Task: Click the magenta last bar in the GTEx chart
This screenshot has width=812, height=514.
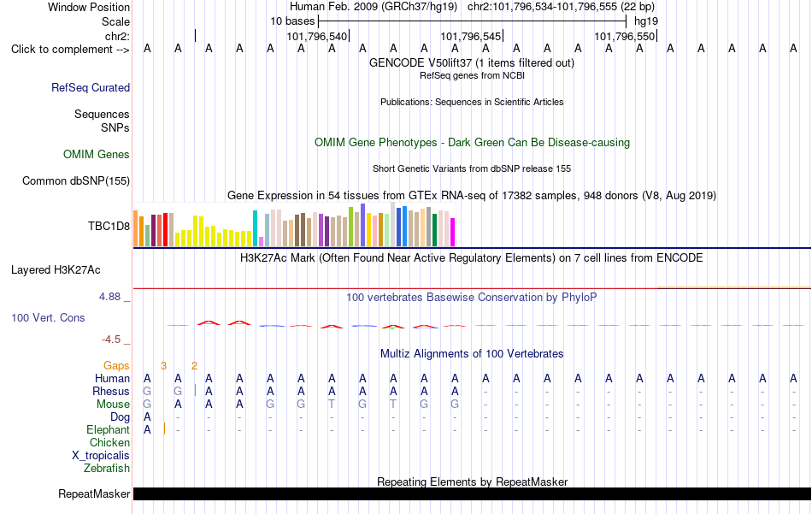Action: [x=453, y=232]
